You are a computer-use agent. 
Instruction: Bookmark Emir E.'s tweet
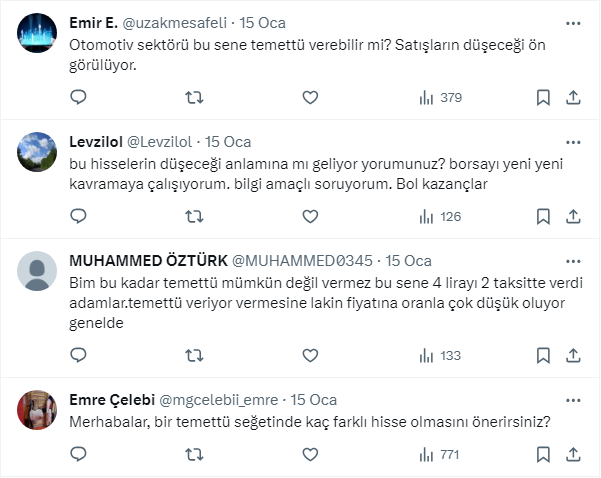click(542, 97)
